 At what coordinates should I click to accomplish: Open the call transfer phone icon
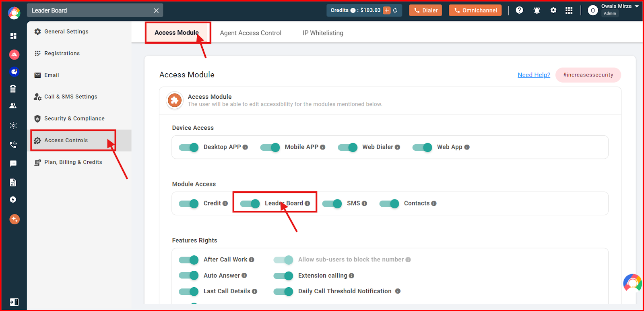click(13, 145)
